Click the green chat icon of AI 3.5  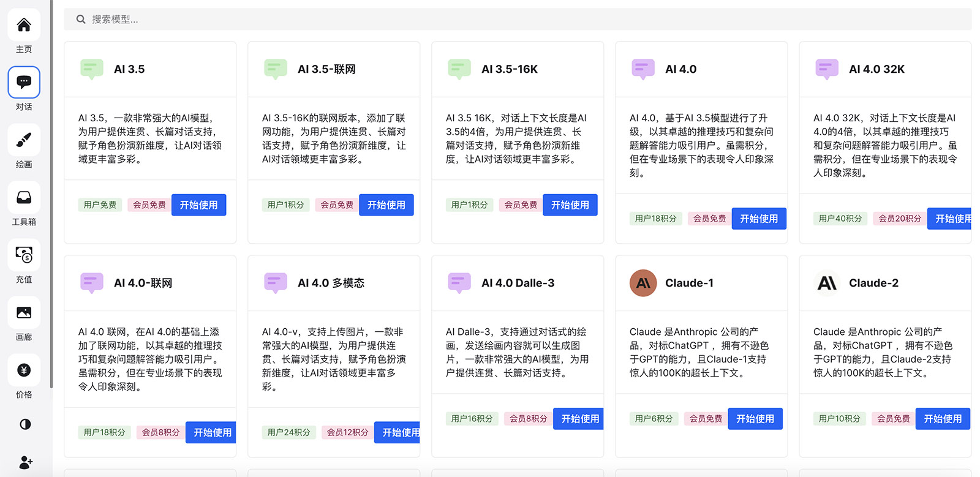coord(92,69)
